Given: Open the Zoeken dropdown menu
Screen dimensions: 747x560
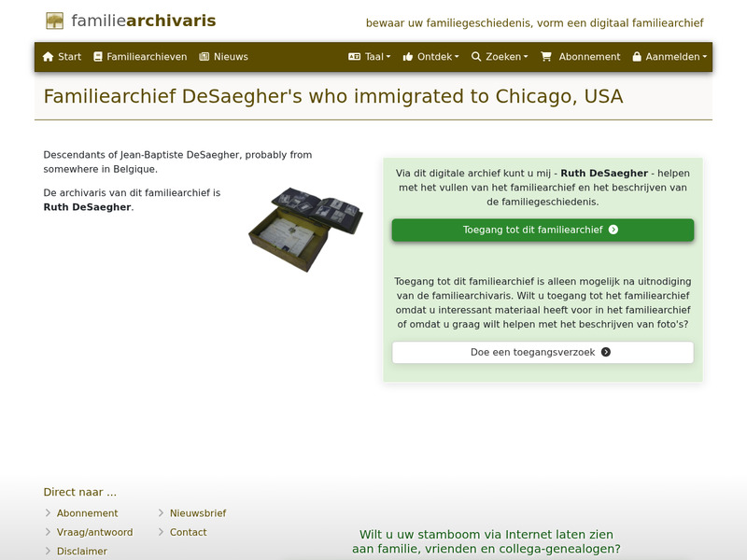Looking at the screenshot, I should coord(500,57).
